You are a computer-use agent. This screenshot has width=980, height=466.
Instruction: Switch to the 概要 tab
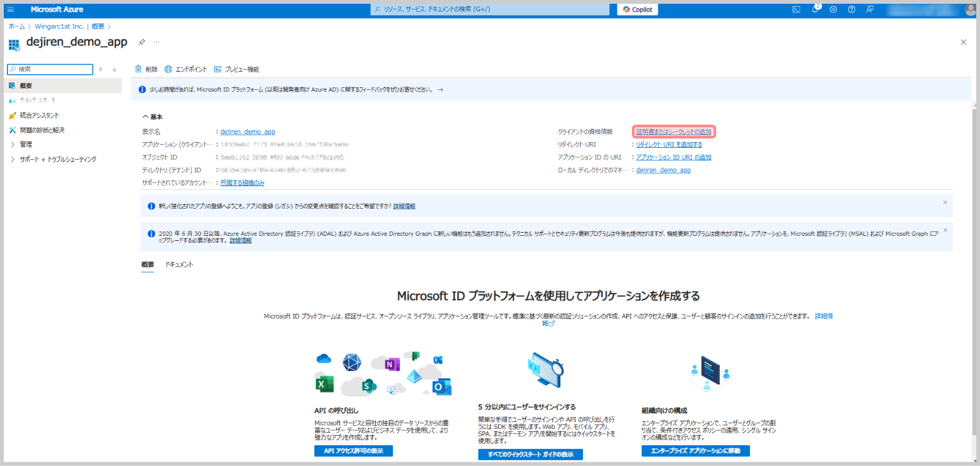[x=148, y=265]
